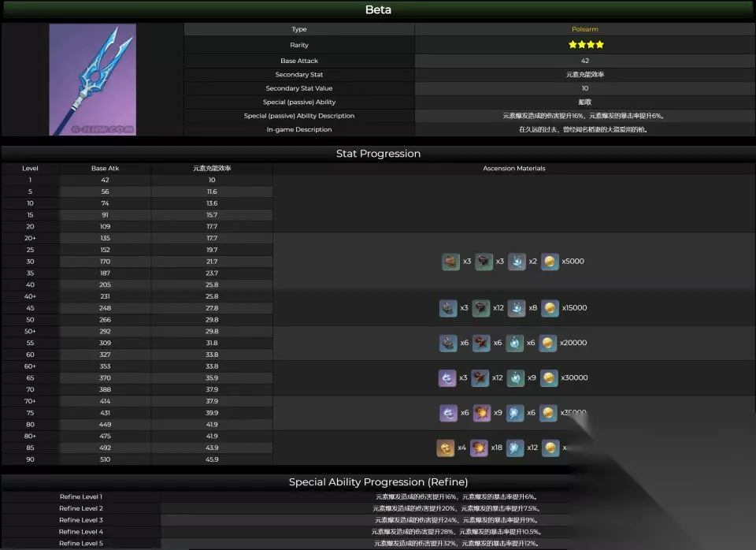Image resolution: width=756 pixels, height=550 pixels.
Task: Click the golden mask icon labeled x4
Action: point(446,448)
